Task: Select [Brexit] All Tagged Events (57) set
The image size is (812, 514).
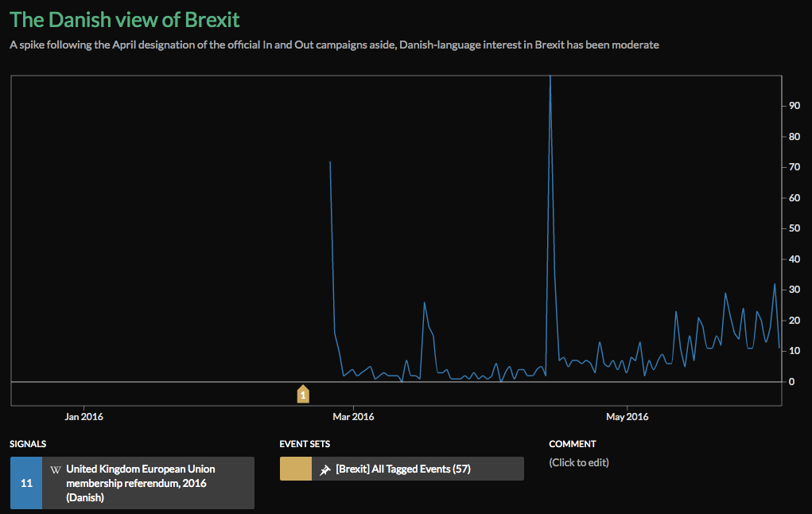Action: click(402, 469)
